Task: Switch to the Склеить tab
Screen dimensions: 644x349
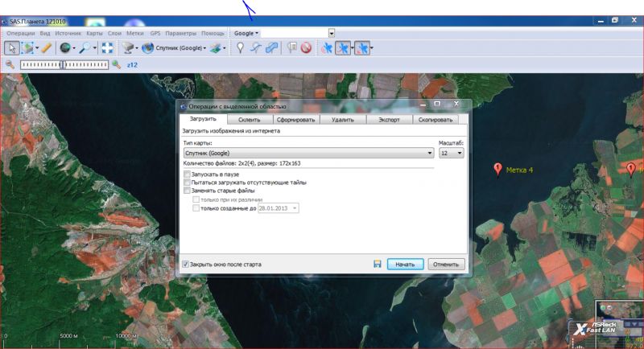Action: (250, 120)
